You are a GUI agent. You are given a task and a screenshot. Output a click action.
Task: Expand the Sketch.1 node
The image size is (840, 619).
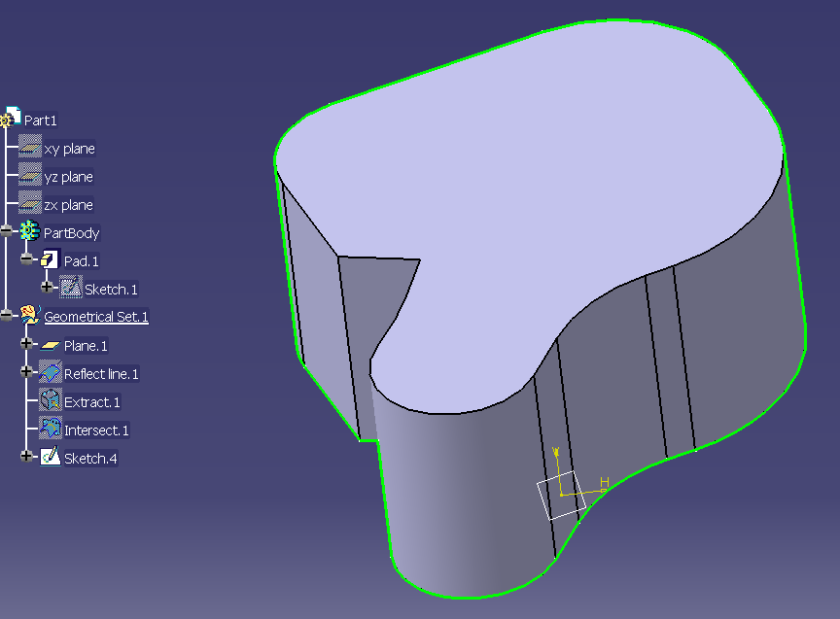click(47, 287)
